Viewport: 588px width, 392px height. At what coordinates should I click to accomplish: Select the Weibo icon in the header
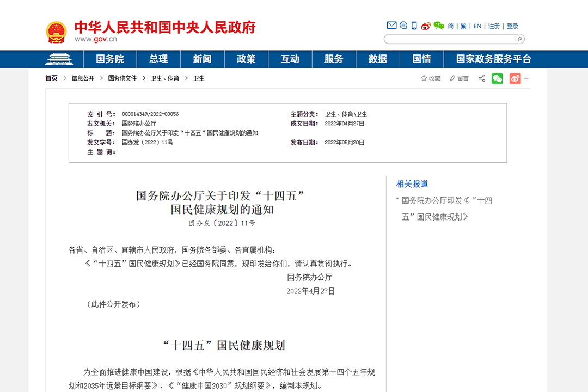tap(426, 25)
